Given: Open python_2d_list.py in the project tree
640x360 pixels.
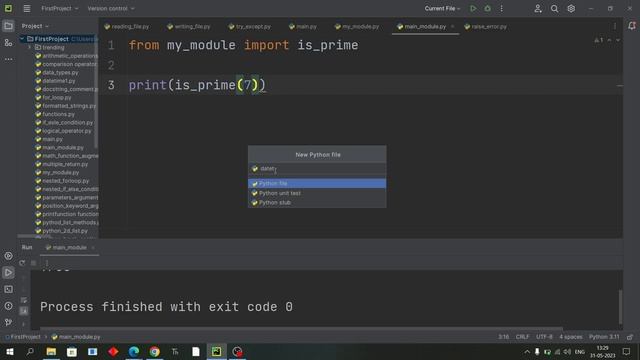Looking at the screenshot, I should pos(65,231).
